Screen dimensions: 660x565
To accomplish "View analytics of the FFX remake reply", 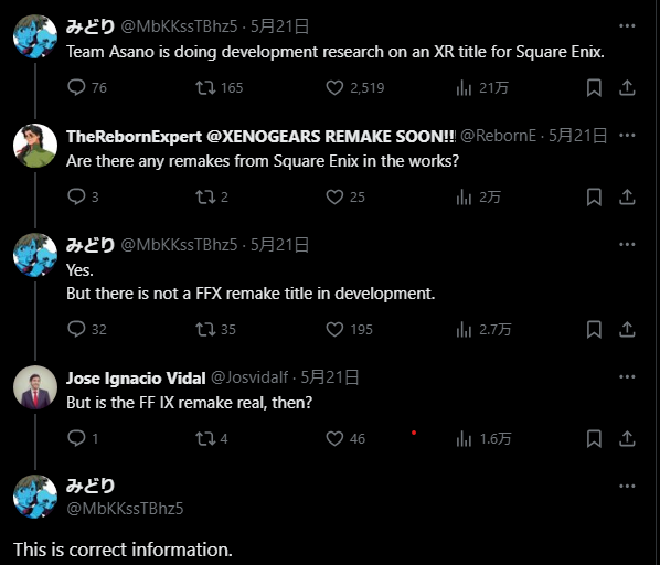I will [x=463, y=329].
